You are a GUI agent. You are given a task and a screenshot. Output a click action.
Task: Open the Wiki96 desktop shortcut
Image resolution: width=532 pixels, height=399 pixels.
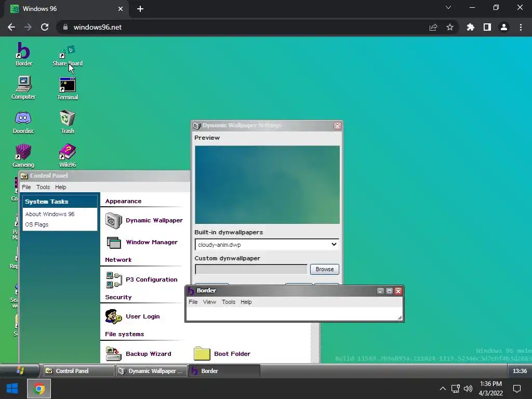point(67,155)
